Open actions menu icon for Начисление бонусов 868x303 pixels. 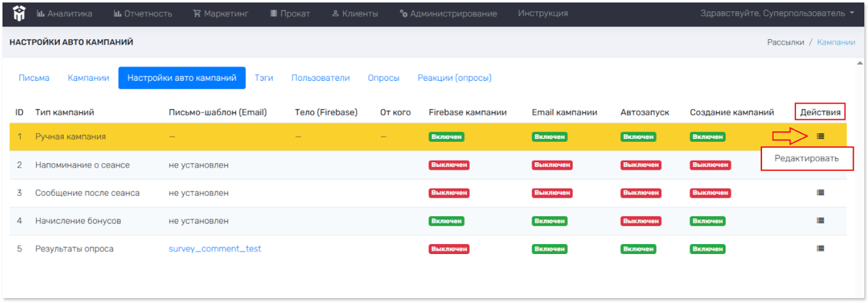[820, 220]
